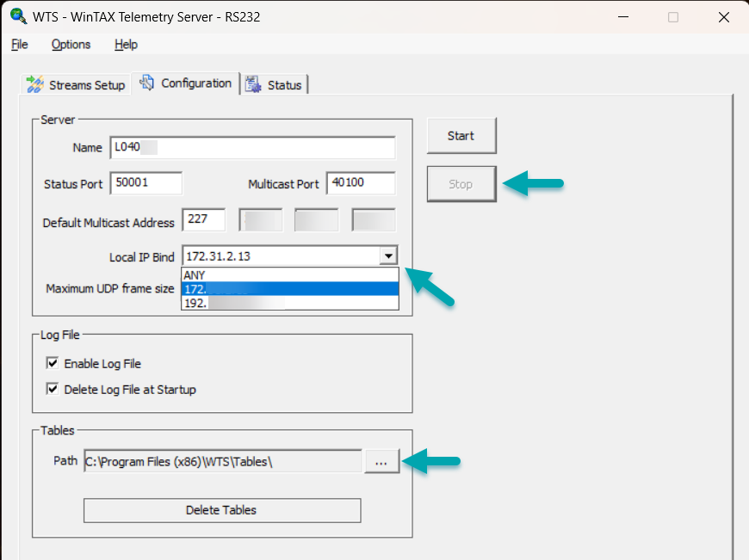Click the 'Log File' group title
This screenshot has height=560, width=749.
59,335
